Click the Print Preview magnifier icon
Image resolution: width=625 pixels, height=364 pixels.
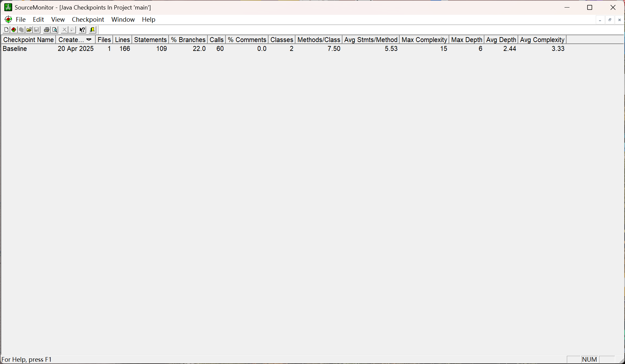[55, 30]
